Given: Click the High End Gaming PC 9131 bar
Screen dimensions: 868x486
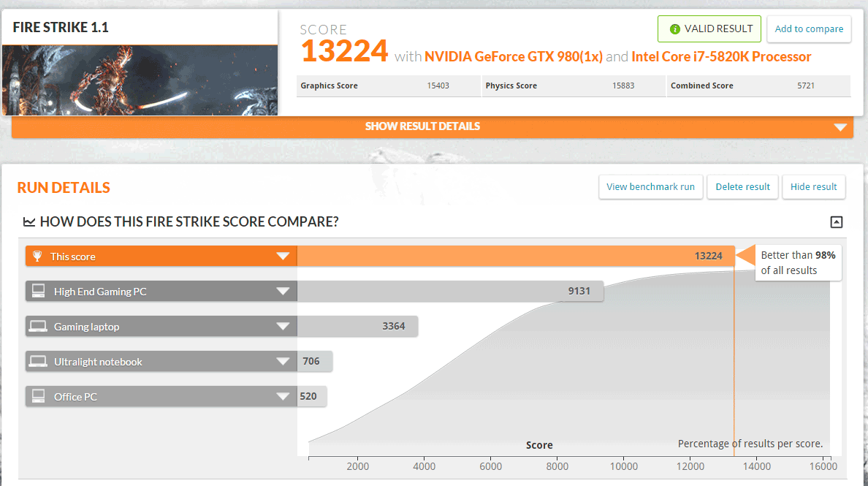Looking at the screenshot, I should pos(450,291).
